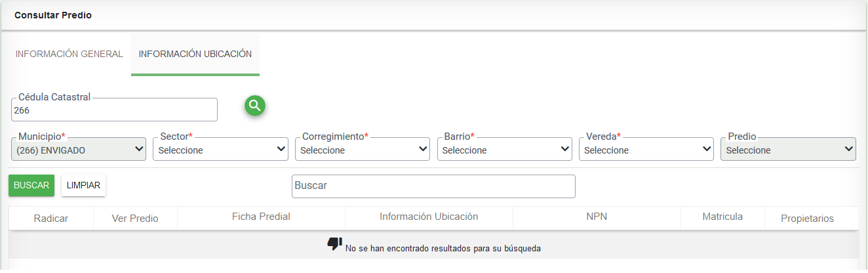Sort by Ficha Predial column header
The width and height of the screenshot is (868, 273).
[x=261, y=217]
